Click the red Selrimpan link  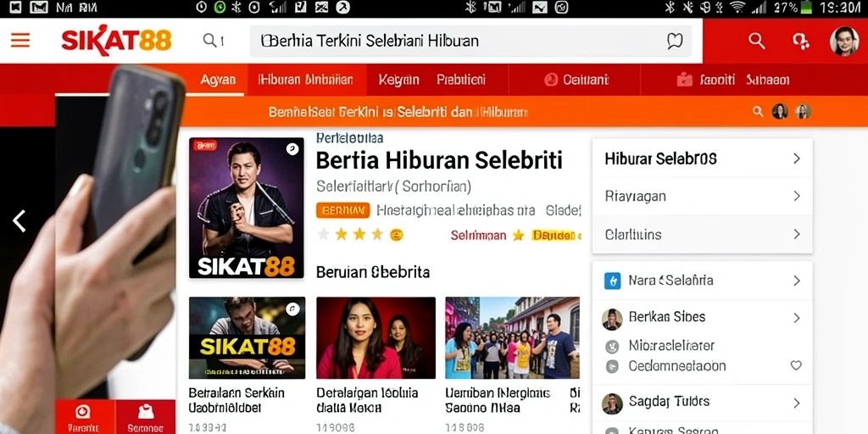pyautogui.click(x=478, y=236)
